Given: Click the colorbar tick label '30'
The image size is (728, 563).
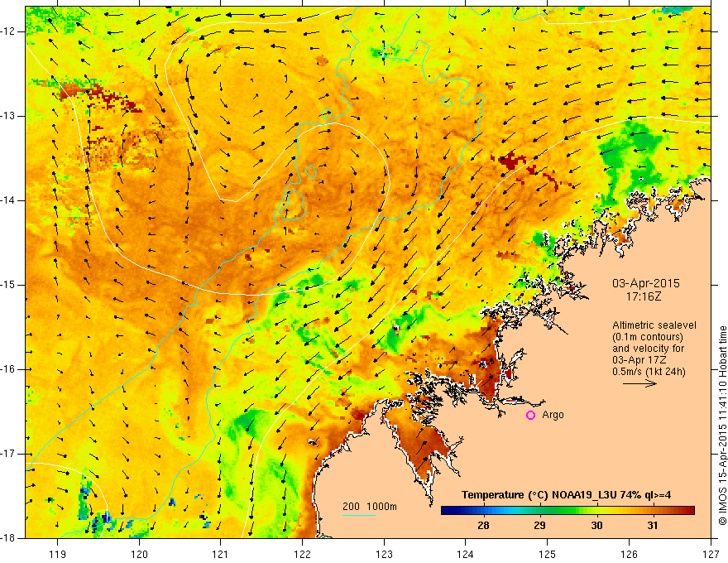Looking at the screenshot, I should 596,526.
